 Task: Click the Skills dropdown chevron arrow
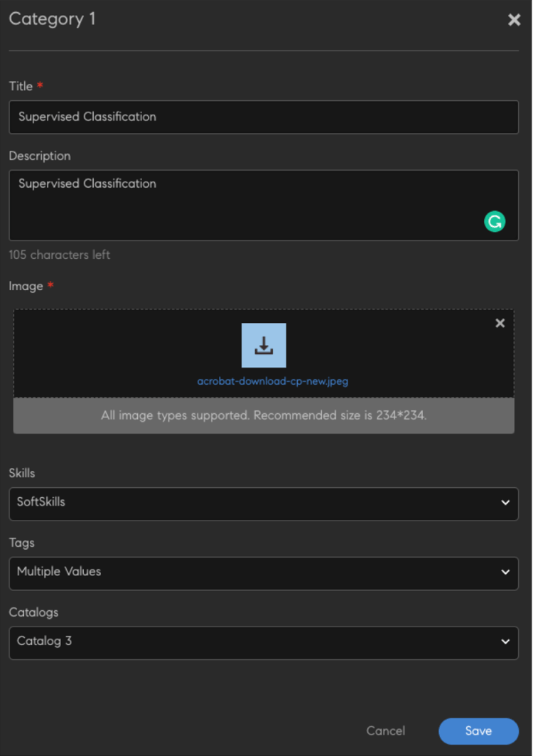coord(505,504)
